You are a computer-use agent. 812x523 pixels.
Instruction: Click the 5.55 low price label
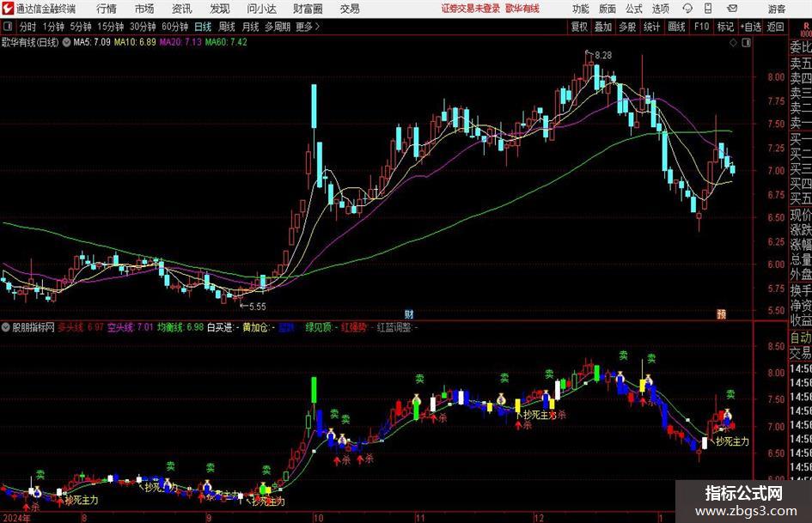tap(258, 307)
